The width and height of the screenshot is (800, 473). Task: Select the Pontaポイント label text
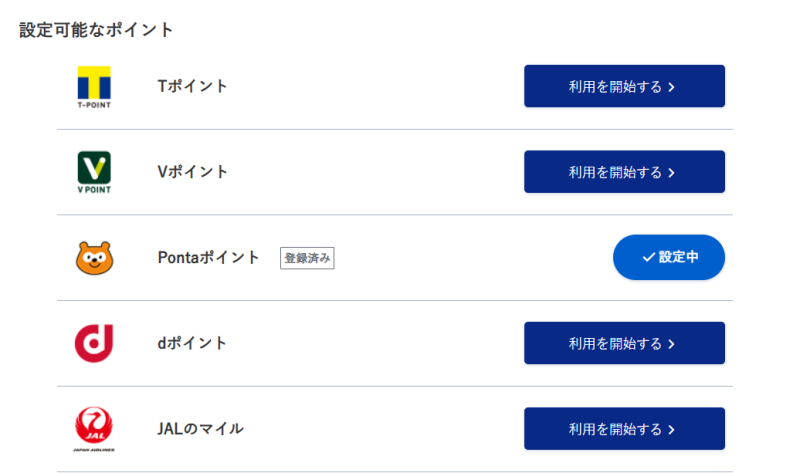point(209,258)
